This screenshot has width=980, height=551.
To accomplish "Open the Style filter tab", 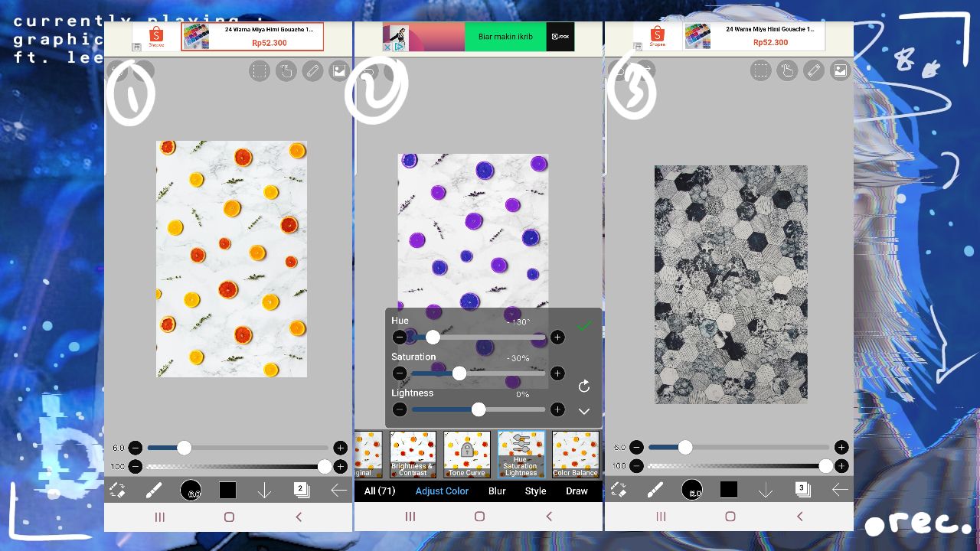I will [535, 491].
